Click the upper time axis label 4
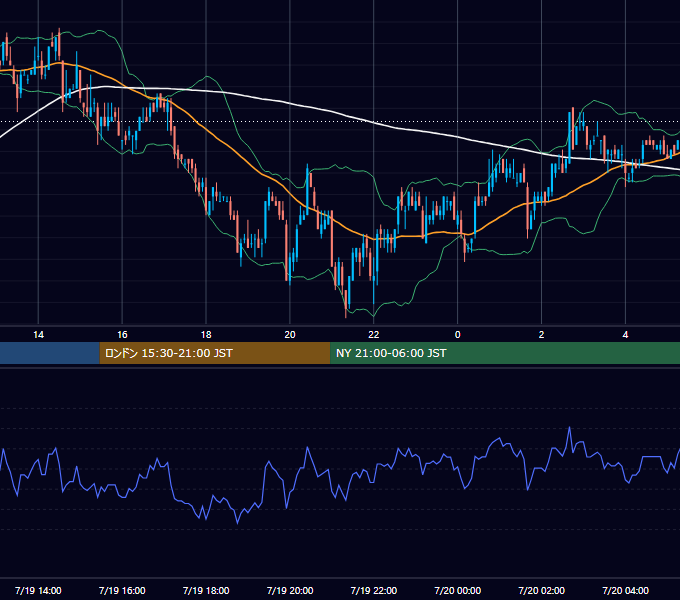This screenshot has width=680, height=600. [625, 335]
